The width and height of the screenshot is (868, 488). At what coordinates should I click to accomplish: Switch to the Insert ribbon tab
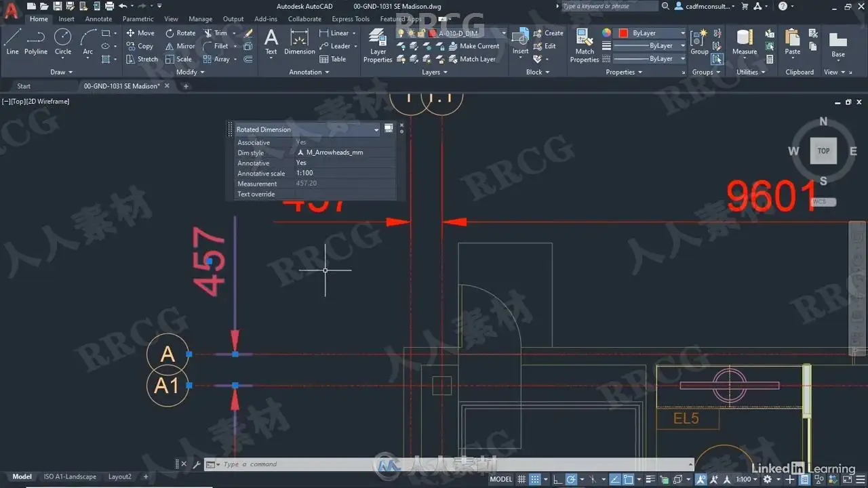click(66, 19)
